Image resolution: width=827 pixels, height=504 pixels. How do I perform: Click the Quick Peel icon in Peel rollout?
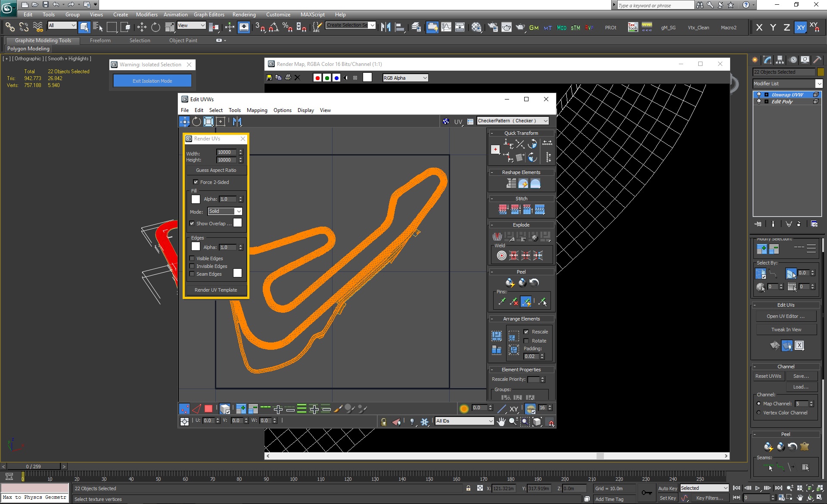pyautogui.click(x=510, y=283)
